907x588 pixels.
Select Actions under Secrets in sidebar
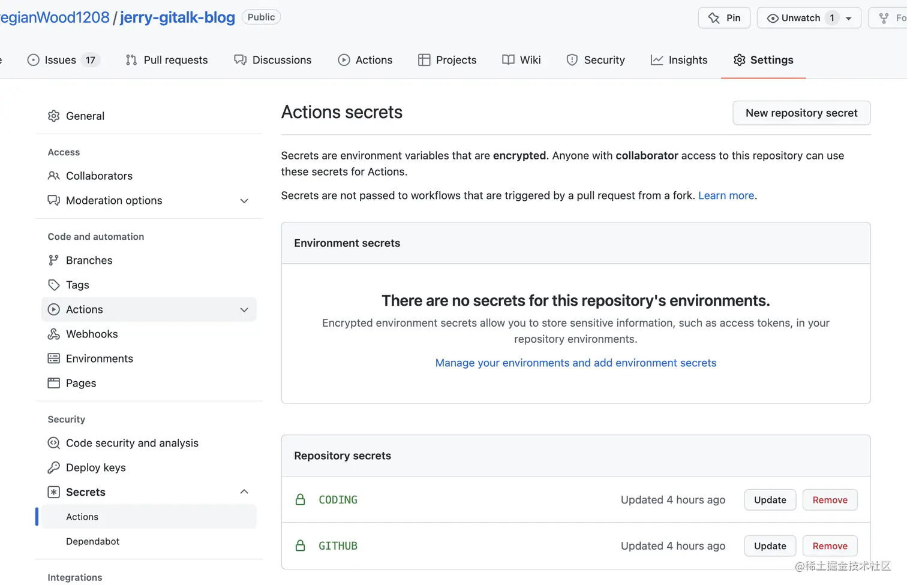pyautogui.click(x=149, y=517)
